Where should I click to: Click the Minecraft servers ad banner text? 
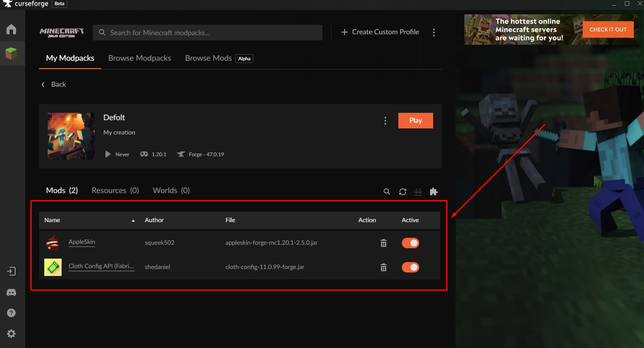529,30
